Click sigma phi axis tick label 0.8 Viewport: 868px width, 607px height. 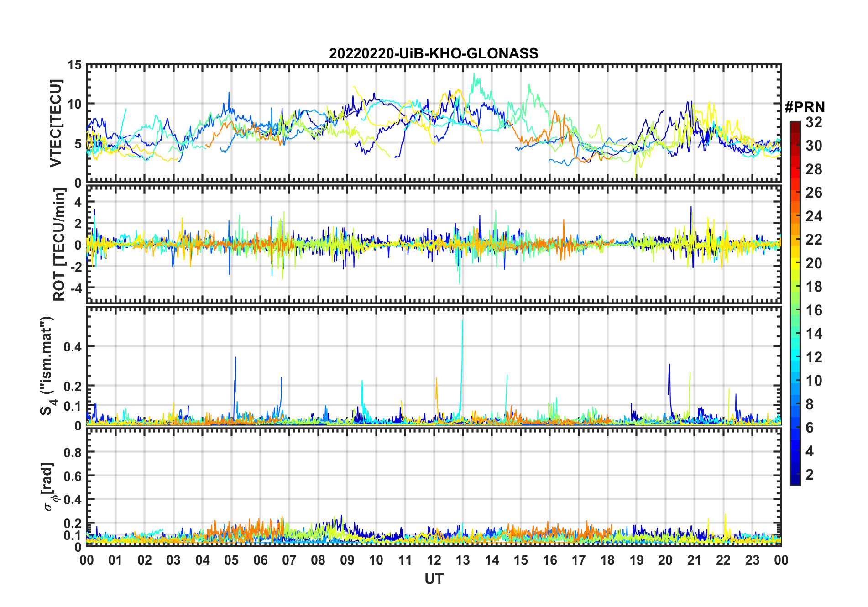[73, 452]
